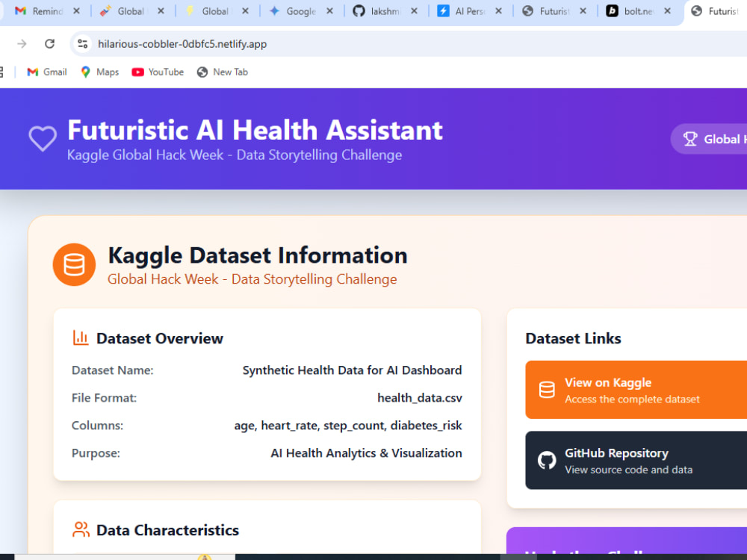Click the database icon in View on Kaggle button

pos(547,390)
